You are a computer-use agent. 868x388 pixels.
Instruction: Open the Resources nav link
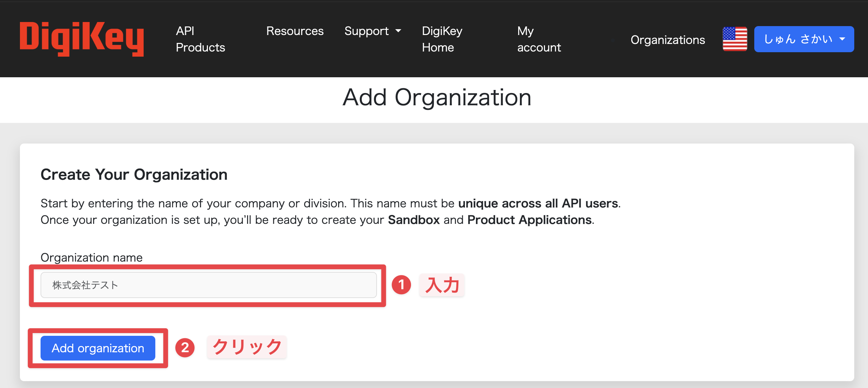point(295,31)
